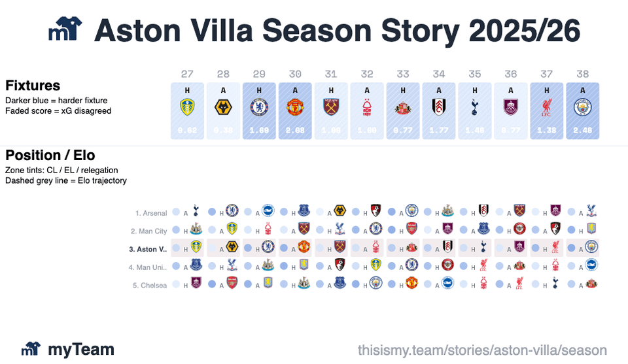Select the Chelsea crest in matchweek 29 card

[x=259, y=108]
